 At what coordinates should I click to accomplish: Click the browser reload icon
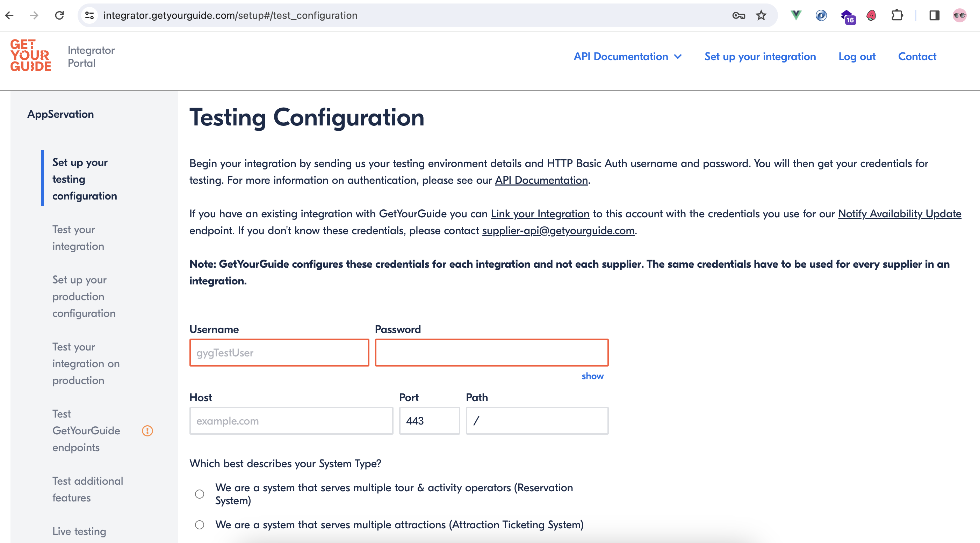(59, 15)
